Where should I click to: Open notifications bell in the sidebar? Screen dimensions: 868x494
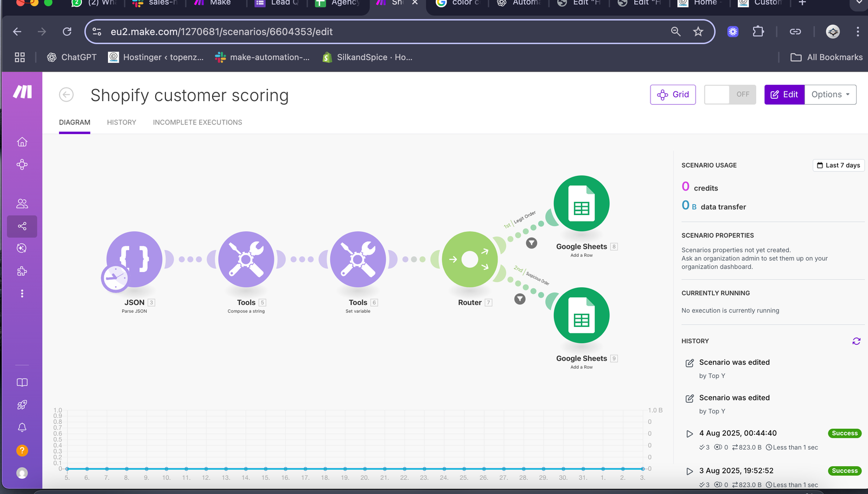click(x=22, y=428)
